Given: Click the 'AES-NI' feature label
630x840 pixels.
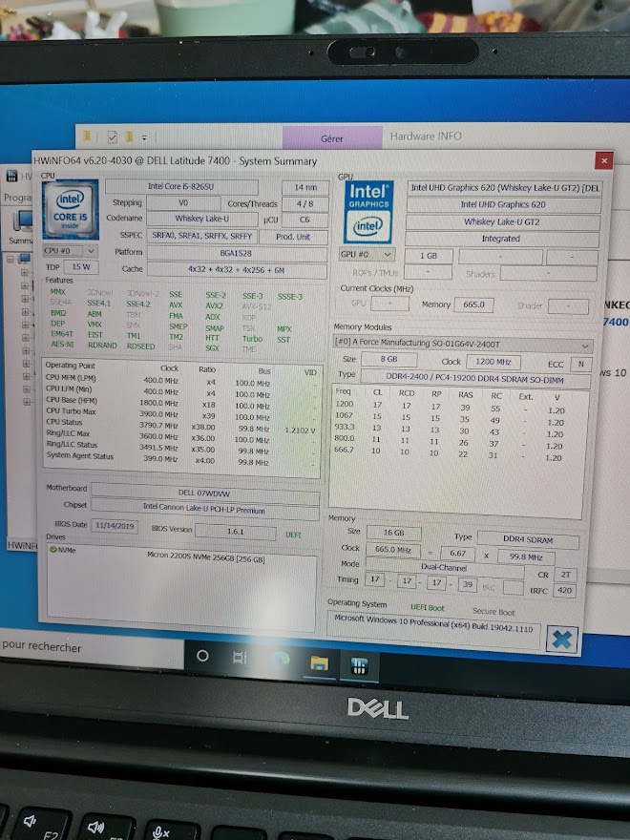Looking at the screenshot, I should [62, 345].
